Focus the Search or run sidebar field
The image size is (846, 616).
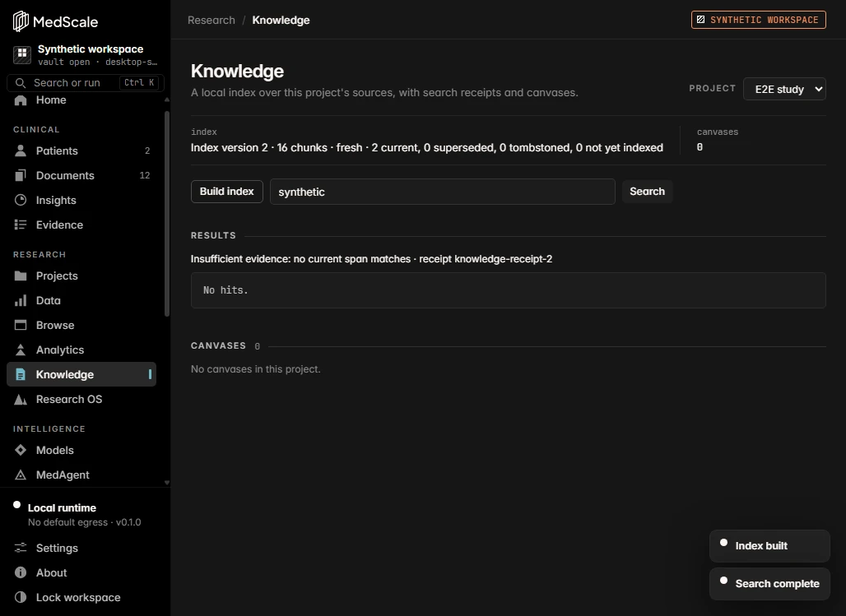tap(86, 82)
